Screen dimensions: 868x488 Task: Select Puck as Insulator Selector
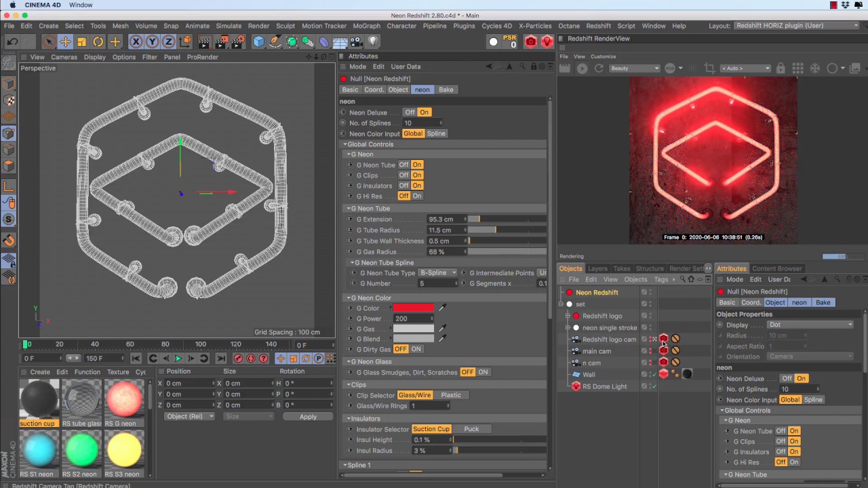471,429
